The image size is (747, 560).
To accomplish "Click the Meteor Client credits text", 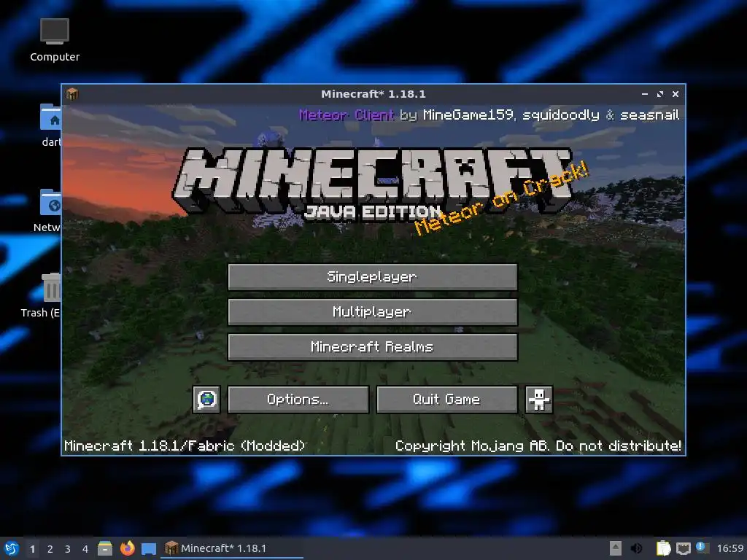I will pyautogui.click(x=489, y=114).
